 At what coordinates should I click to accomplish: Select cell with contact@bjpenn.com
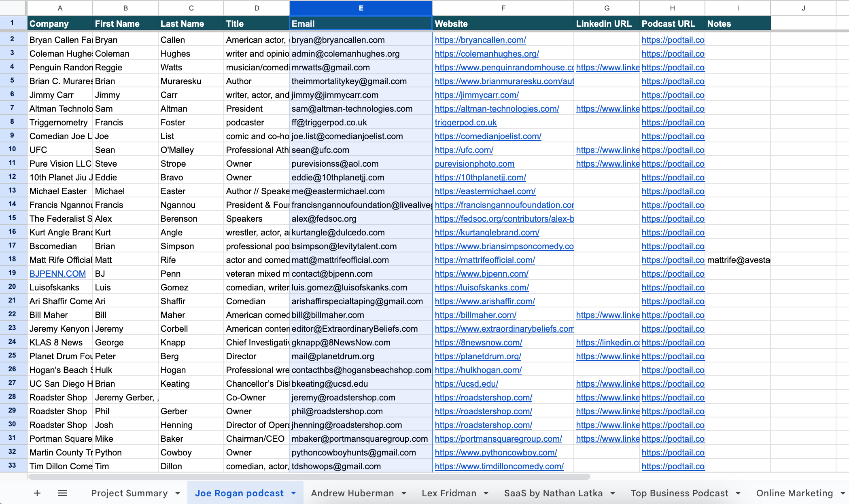coord(361,274)
